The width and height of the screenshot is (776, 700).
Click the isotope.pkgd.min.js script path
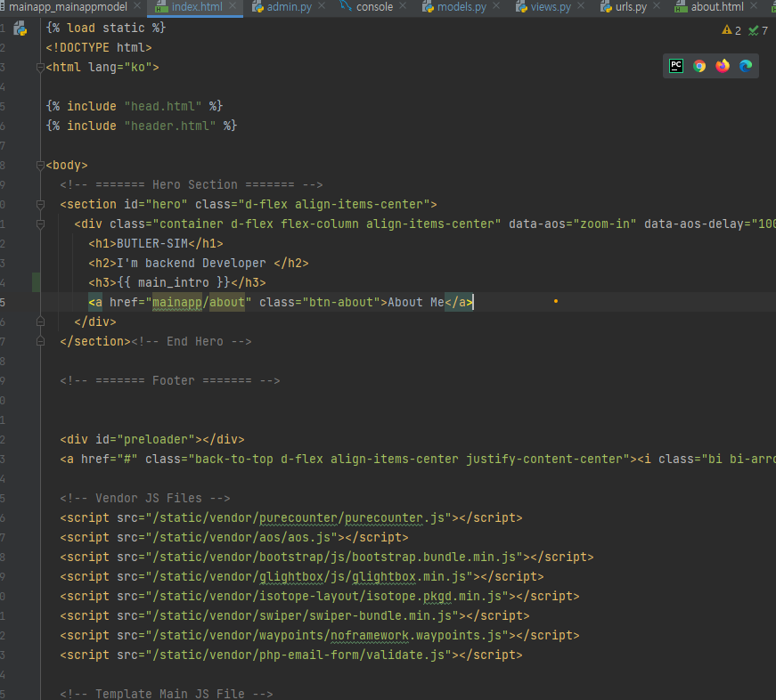coord(327,596)
